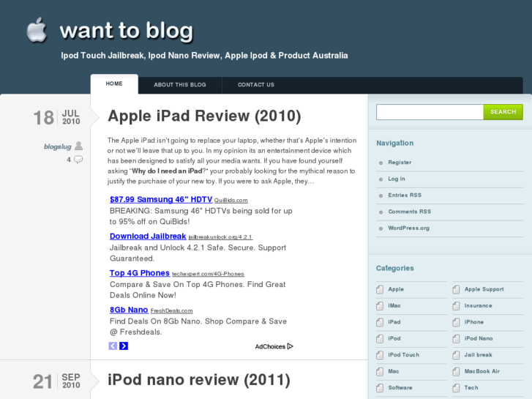532x399 pixels.
Task: Open the 8Gb Nano ad link
Action: (x=129, y=310)
